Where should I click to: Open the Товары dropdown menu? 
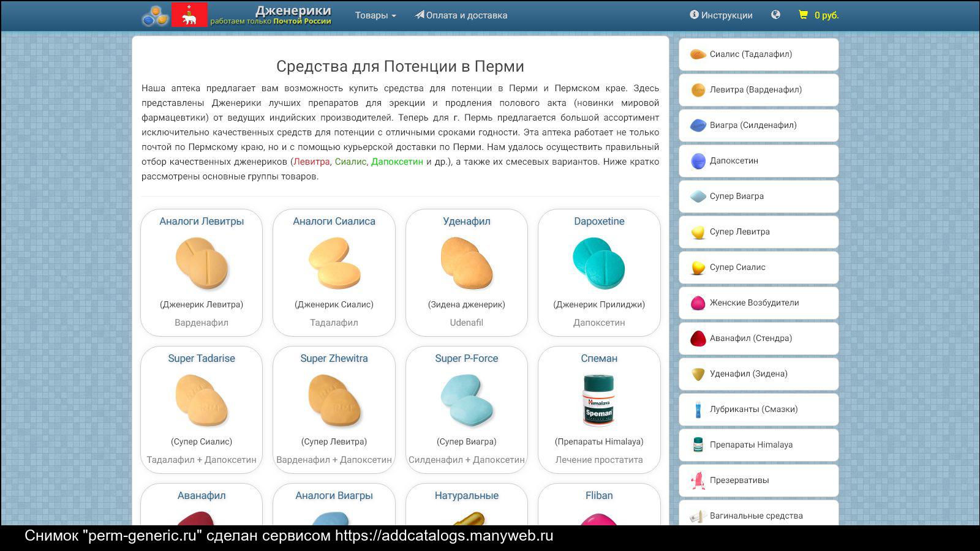pyautogui.click(x=375, y=15)
